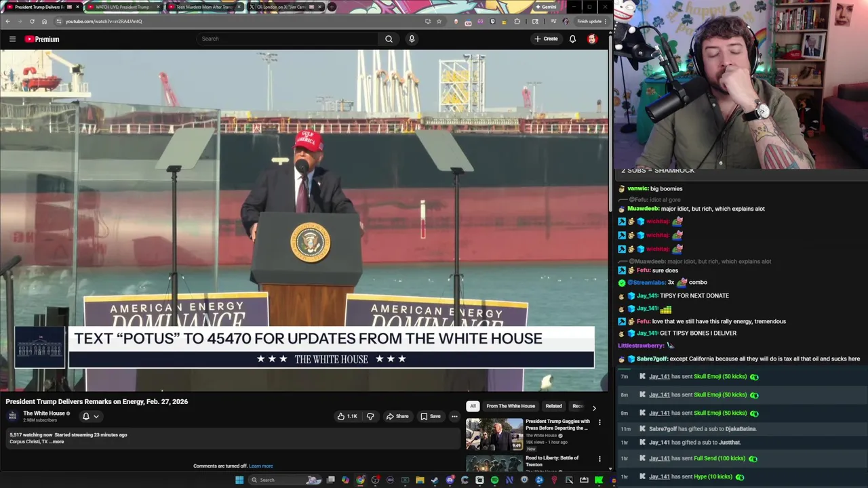Screen dimensions: 868x488
Task: Bookmark this page with the star icon
Action: 439,21
